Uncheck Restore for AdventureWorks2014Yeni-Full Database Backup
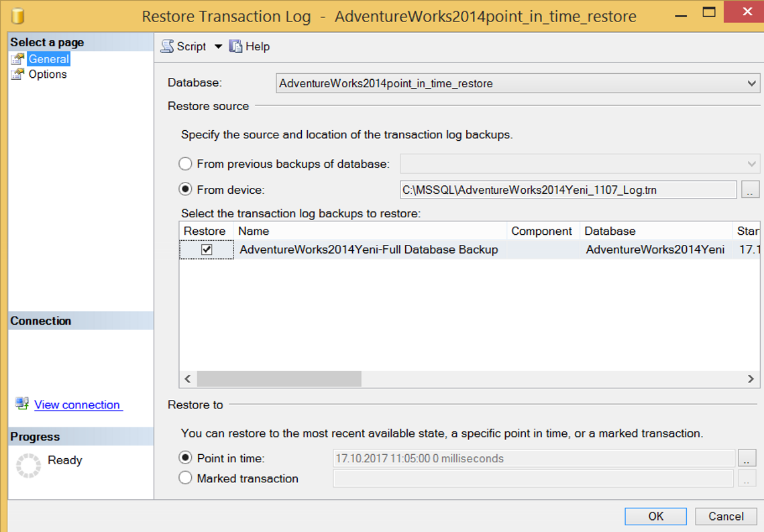 pos(207,250)
